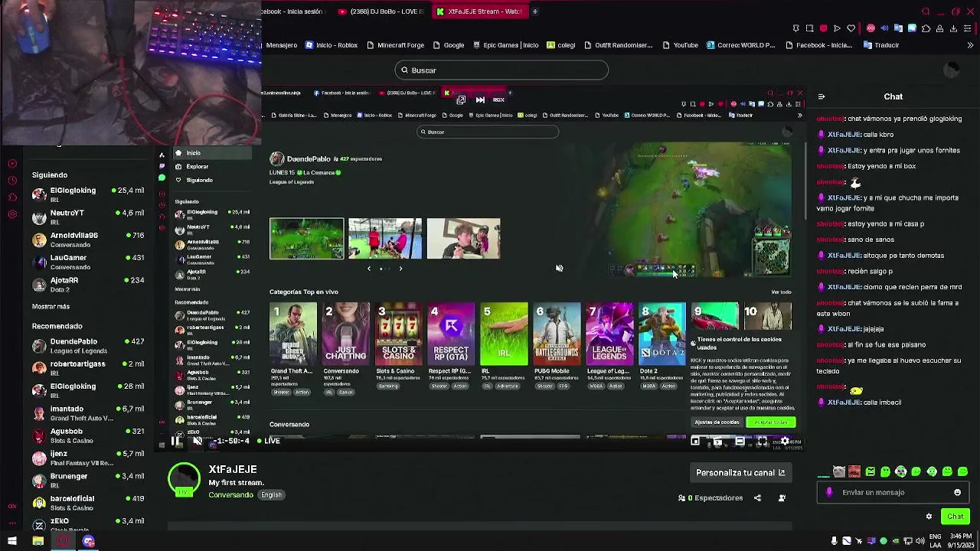This screenshot has height=551, width=980.
Task: Open chat settings gear beside Chat button
Action: coord(929,517)
